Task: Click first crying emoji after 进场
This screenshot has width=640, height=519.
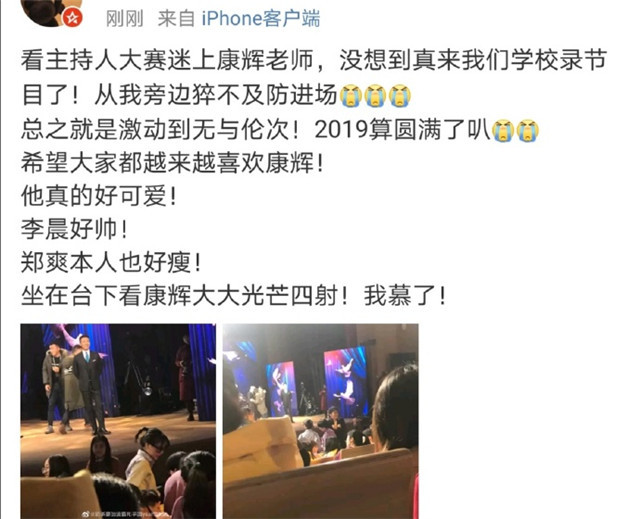Action: (351, 95)
